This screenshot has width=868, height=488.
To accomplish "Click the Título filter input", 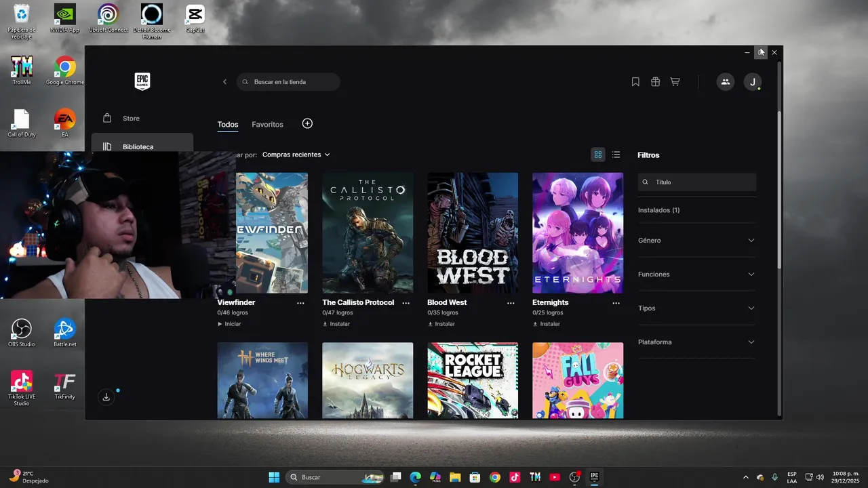I will tap(696, 182).
